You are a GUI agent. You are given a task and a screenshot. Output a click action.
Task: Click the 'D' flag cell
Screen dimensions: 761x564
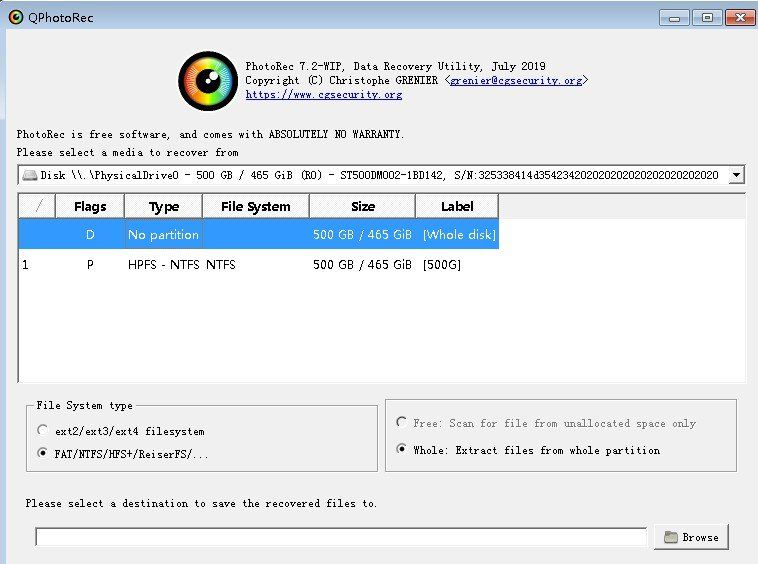pos(90,235)
